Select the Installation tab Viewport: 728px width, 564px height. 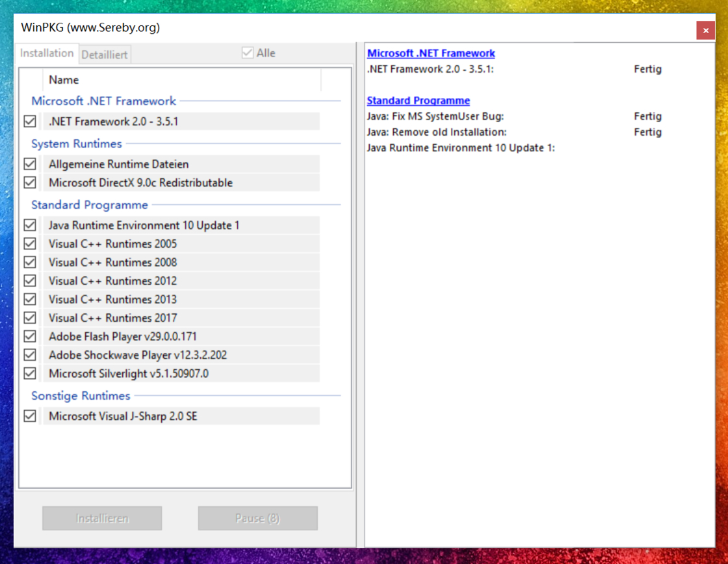point(47,53)
